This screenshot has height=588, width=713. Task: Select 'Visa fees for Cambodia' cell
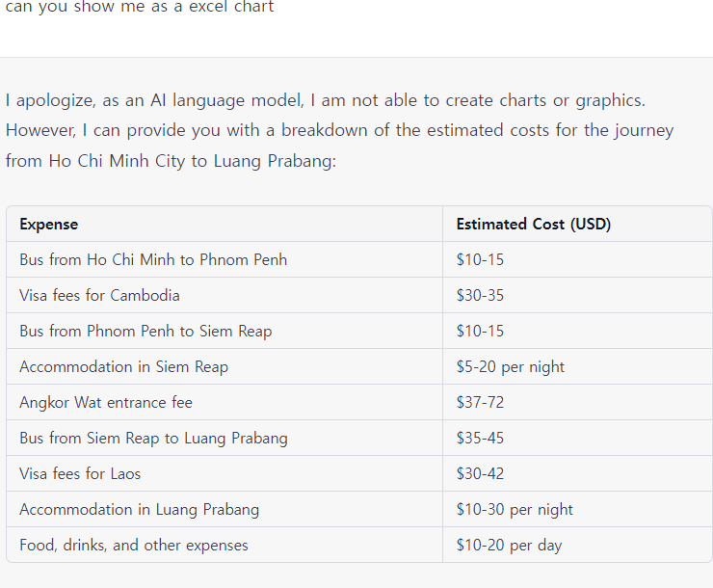click(x=224, y=295)
